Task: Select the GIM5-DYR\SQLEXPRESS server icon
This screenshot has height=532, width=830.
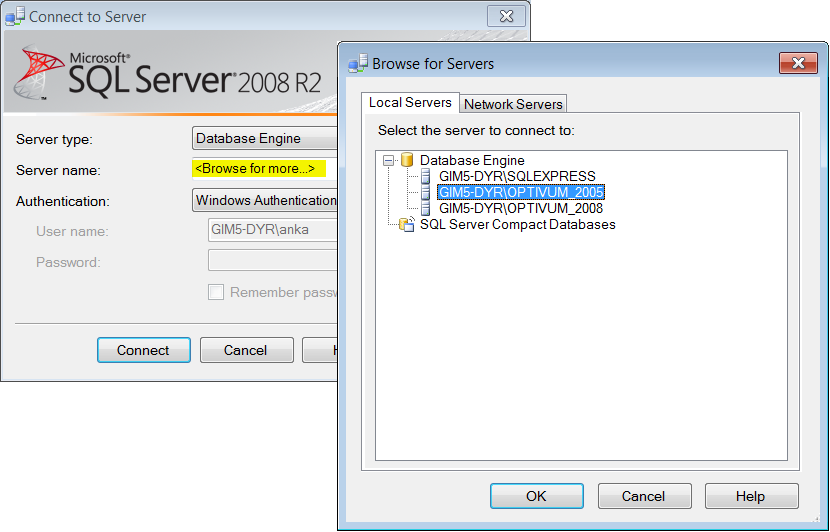Action: pyautogui.click(x=426, y=176)
